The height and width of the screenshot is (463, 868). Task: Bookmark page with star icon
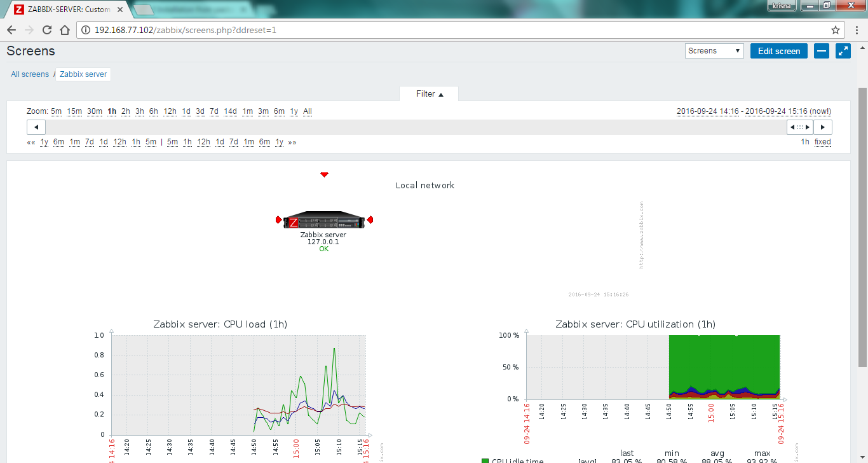coord(836,30)
